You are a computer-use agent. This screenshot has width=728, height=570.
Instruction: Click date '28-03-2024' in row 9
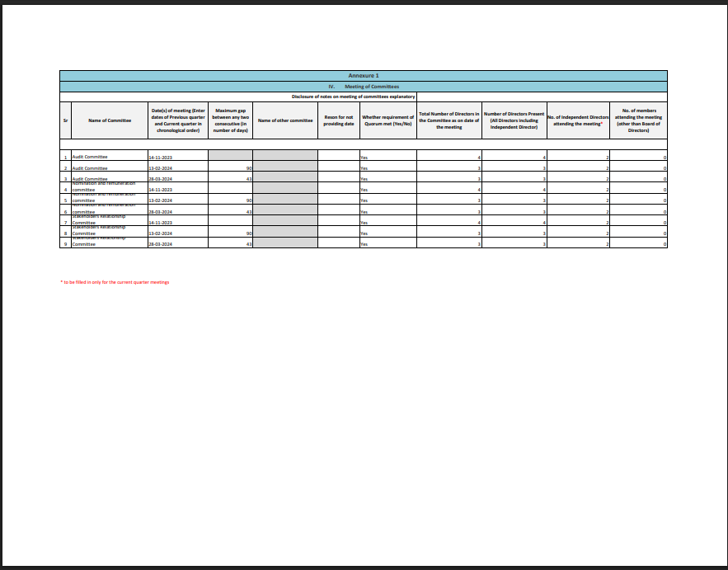(160, 244)
